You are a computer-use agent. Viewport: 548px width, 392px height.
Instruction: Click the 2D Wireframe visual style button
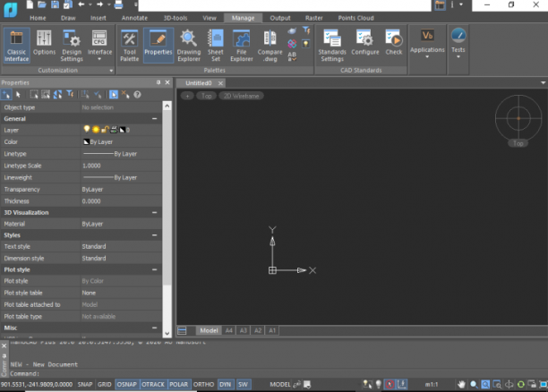[x=241, y=96]
